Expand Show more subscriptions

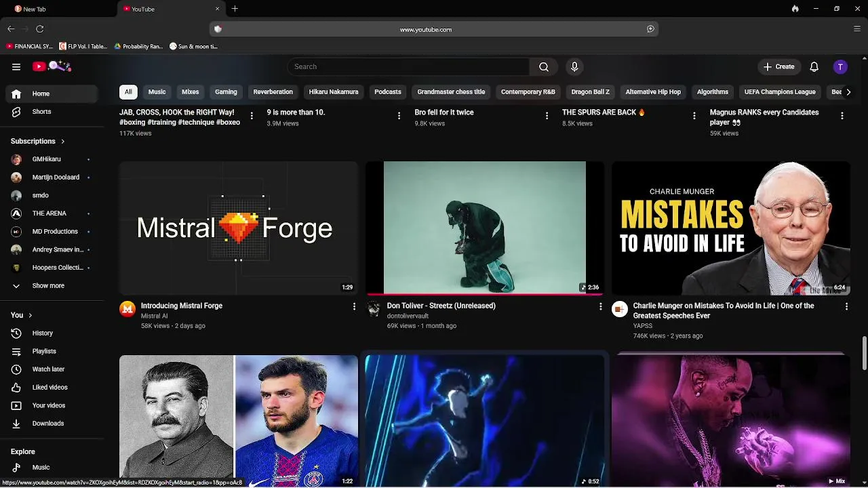click(x=52, y=286)
